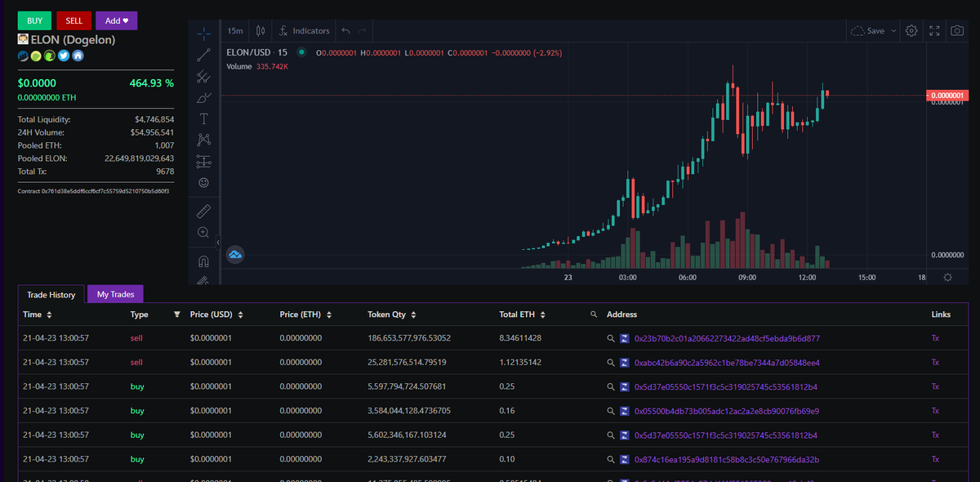Open the 15m time interval dropdown
Screen dimensions: 980x482
pyautogui.click(x=235, y=31)
